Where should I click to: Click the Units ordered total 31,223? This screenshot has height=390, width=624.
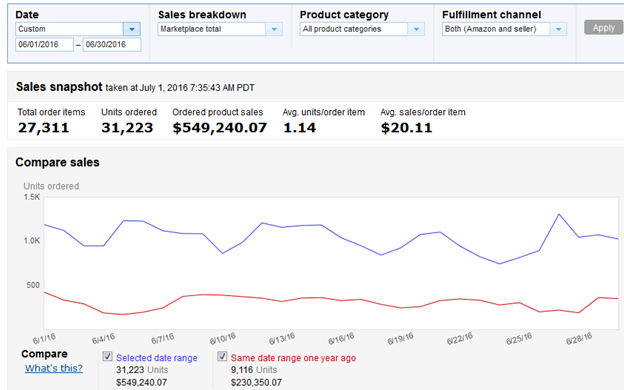[127, 128]
